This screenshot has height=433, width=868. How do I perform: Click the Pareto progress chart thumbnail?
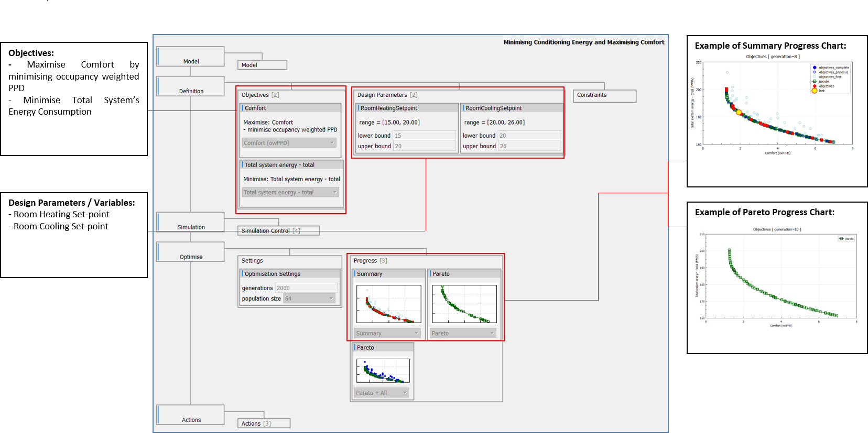[x=464, y=304]
